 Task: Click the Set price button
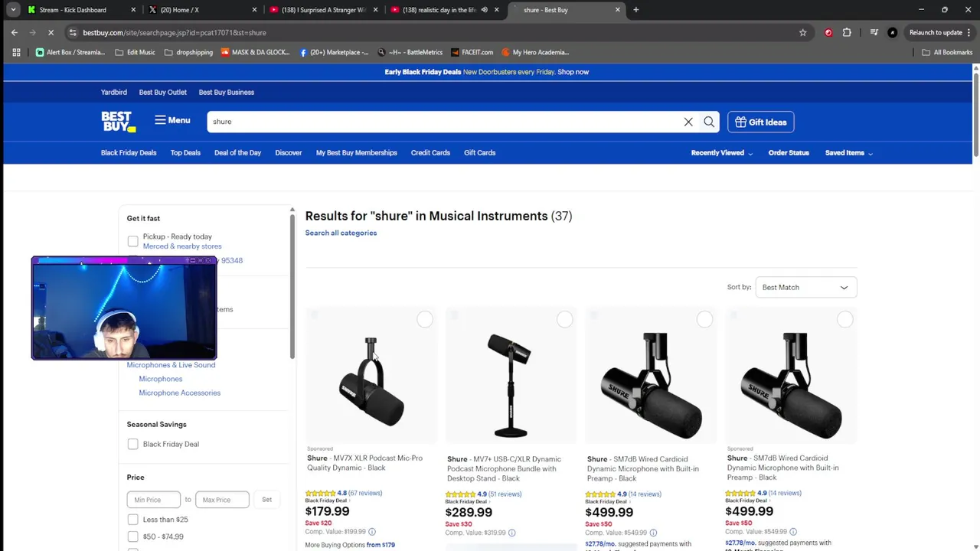pyautogui.click(x=266, y=500)
